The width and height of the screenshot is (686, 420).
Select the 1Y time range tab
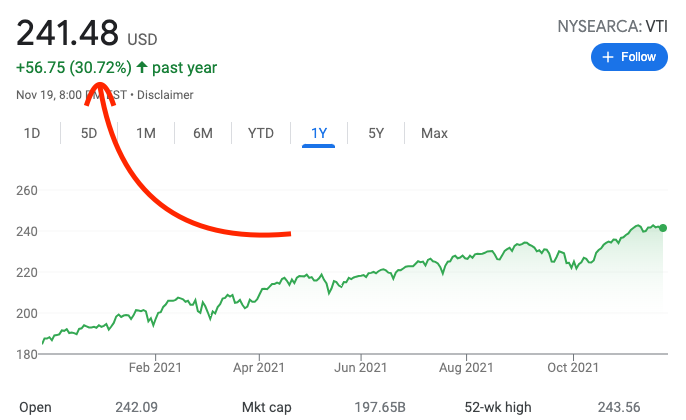click(x=319, y=133)
